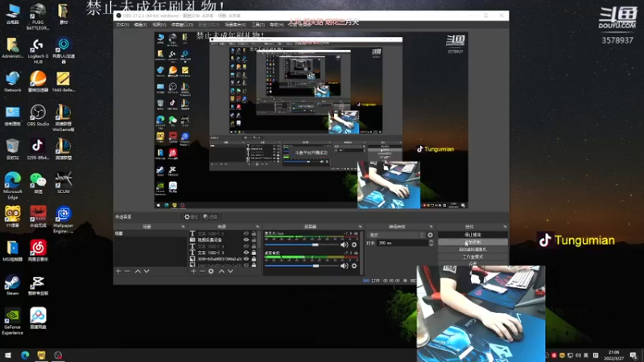
Task: Open the 文件(F) menu in OBS
Action: pyautogui.click(x=122, y=25)
